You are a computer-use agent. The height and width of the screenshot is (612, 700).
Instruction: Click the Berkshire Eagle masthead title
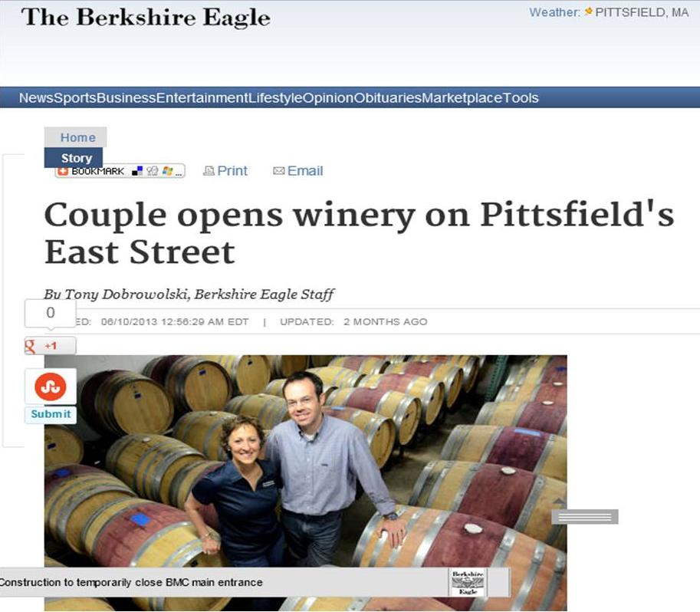pyautogui.click(x=146, y=18)
